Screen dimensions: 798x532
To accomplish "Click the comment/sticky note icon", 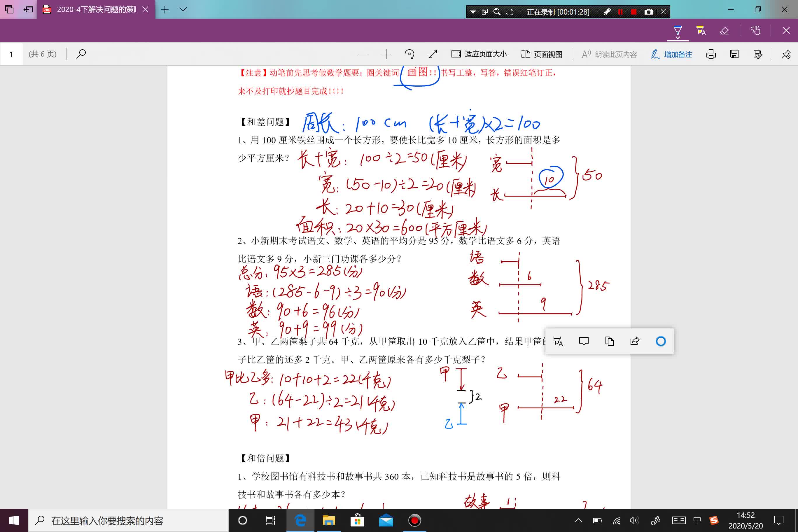I will point(584,340).
